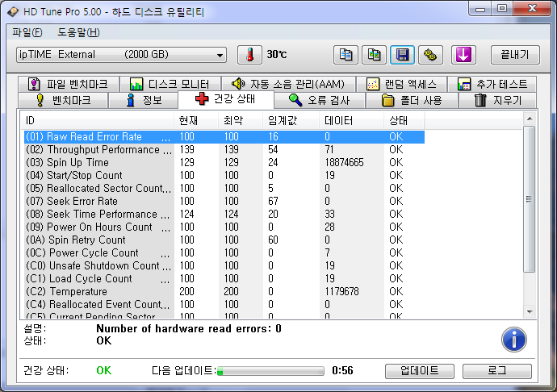Switch to the 정보 tab

pyautogui.click(x=143, y=100)
